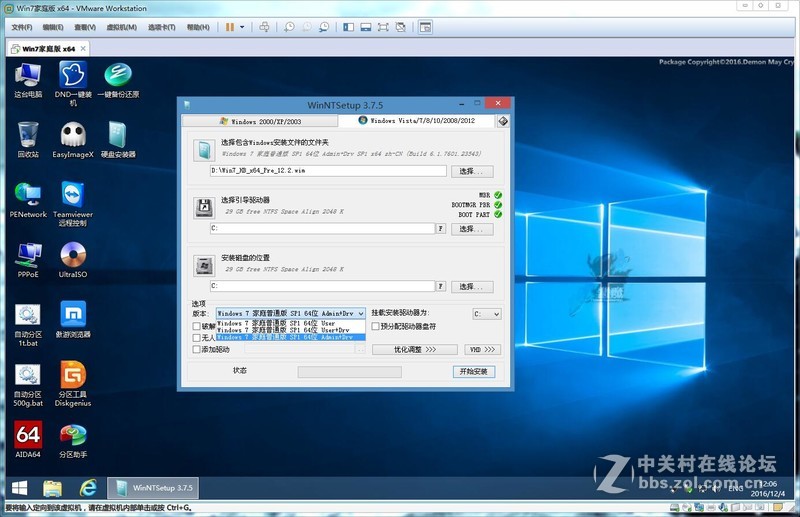Click the VMware Unity mode icon
This screenshot has height=517, width=800.
(x=401, y=27)
